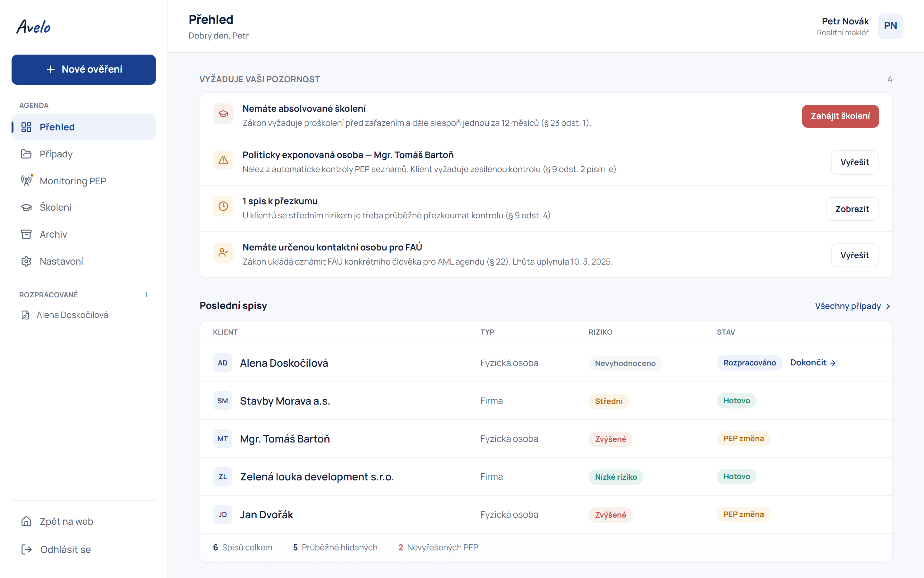Click the Nastavení gear icon
Screen dimensions: 924x578
(x=26, y=261)
